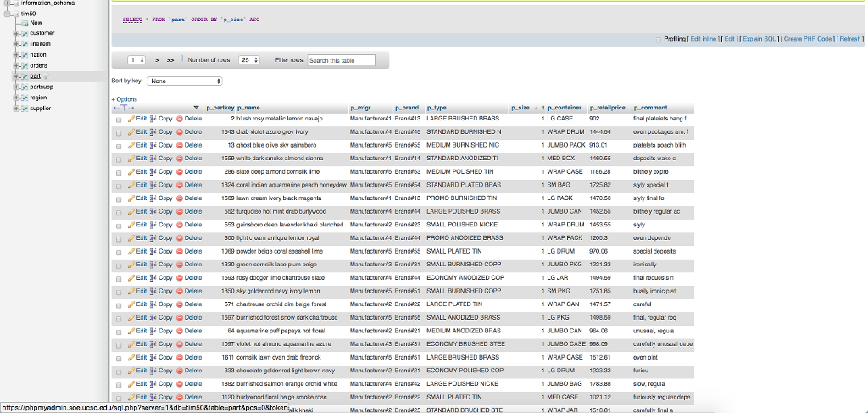Click Edit pencil icon for burnished forest snow row

click(x=131, y=318)
